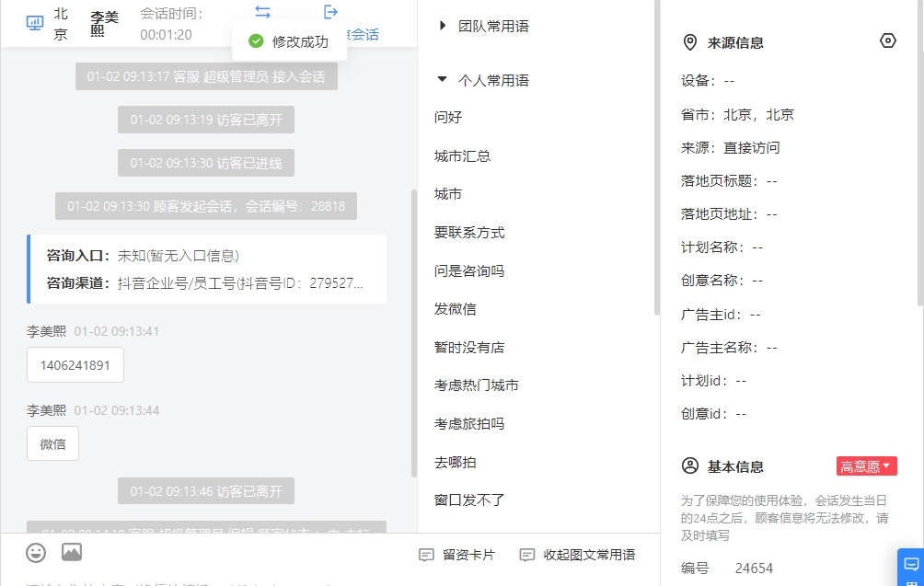
Task: Click the transfer session arrows icon
Action: (263, 12)
